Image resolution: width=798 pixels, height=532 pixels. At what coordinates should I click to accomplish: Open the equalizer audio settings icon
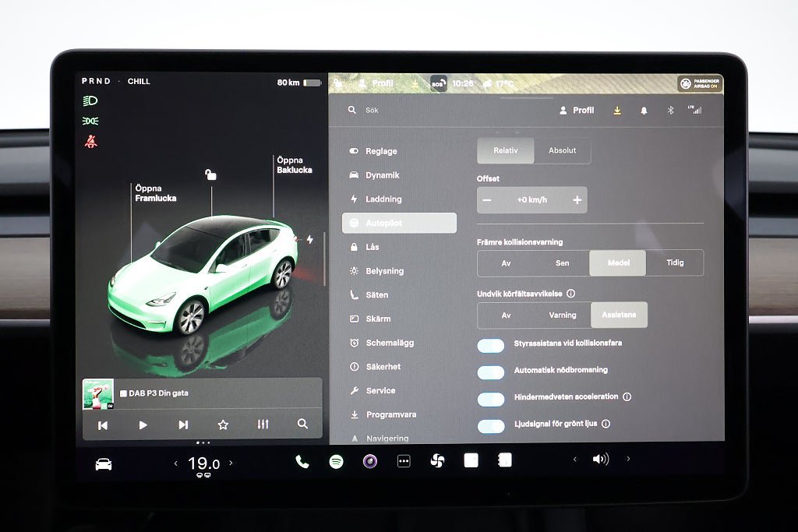pos(263,425)
